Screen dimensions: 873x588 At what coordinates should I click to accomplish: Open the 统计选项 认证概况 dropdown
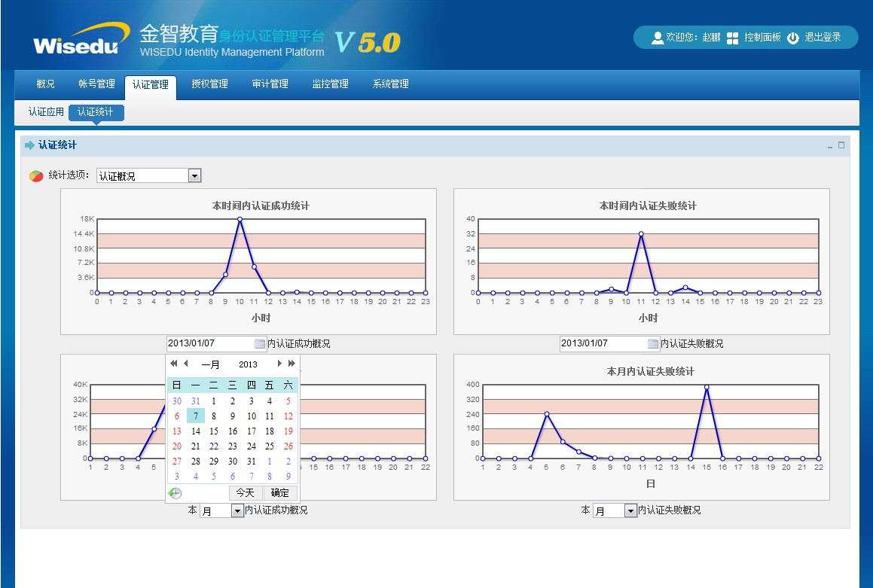coord(194,176)
